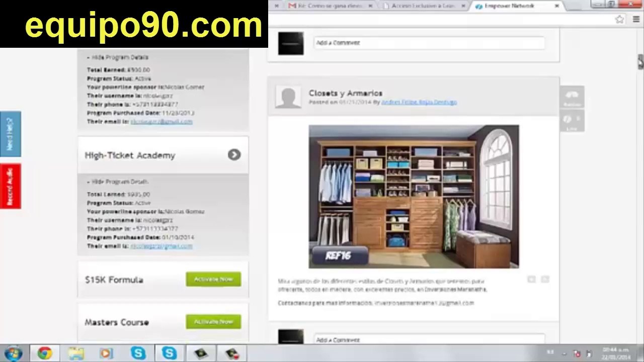Open the Need Help side tab
The width and height of the screenshot is (644, 362).
(10, 134)
